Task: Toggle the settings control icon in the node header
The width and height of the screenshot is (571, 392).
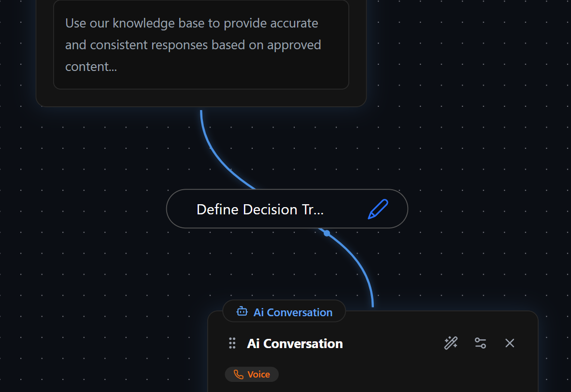Action: 480,343
